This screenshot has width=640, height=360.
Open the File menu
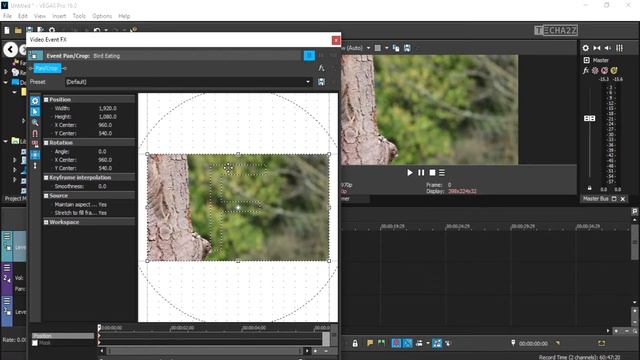[7, 16]
